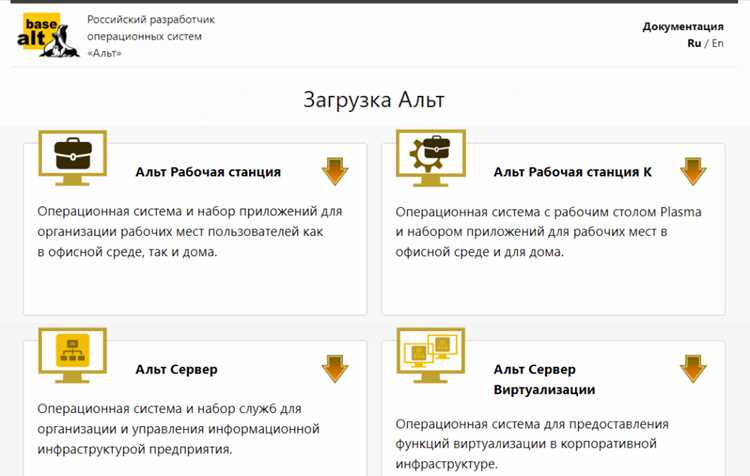This screenshot has height=476, width=750.
Task: Click the 'Российский разработчик операционных систем' tagline
Action: point(151,36)
